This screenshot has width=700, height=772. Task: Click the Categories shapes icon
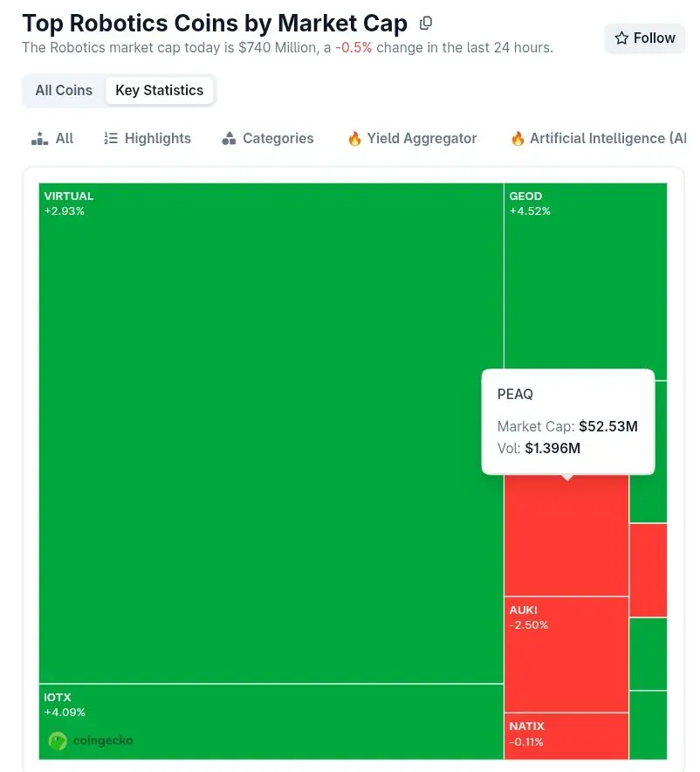pos(230,139)
